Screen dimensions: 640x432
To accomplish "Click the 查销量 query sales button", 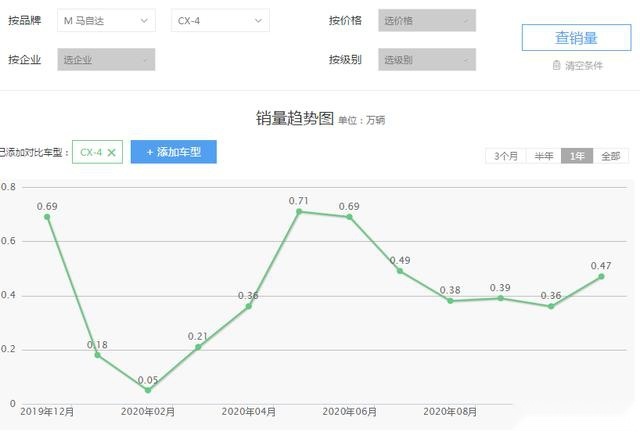I will click(576, 38).
